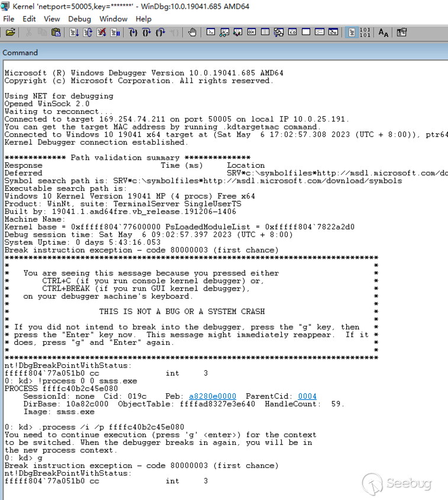Open the Window menu
The height and width of the screenshot is (500, 448).
[113, 19]
